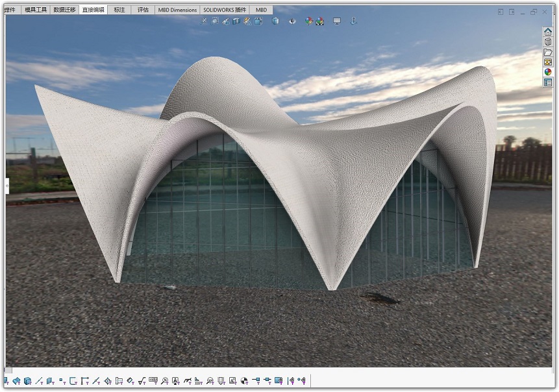Switch to the 数据迁移 tab

[x=64, y=10]
